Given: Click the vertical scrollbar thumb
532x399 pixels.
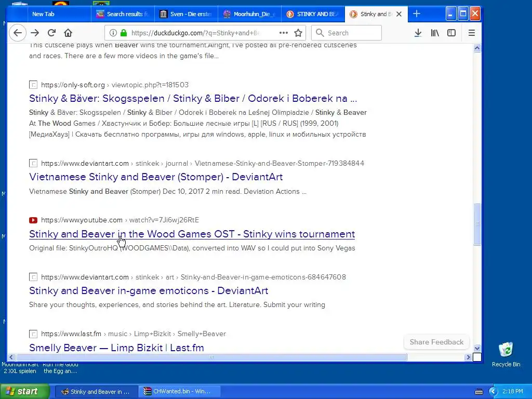Looking at the screenshot, I should 477,224.
